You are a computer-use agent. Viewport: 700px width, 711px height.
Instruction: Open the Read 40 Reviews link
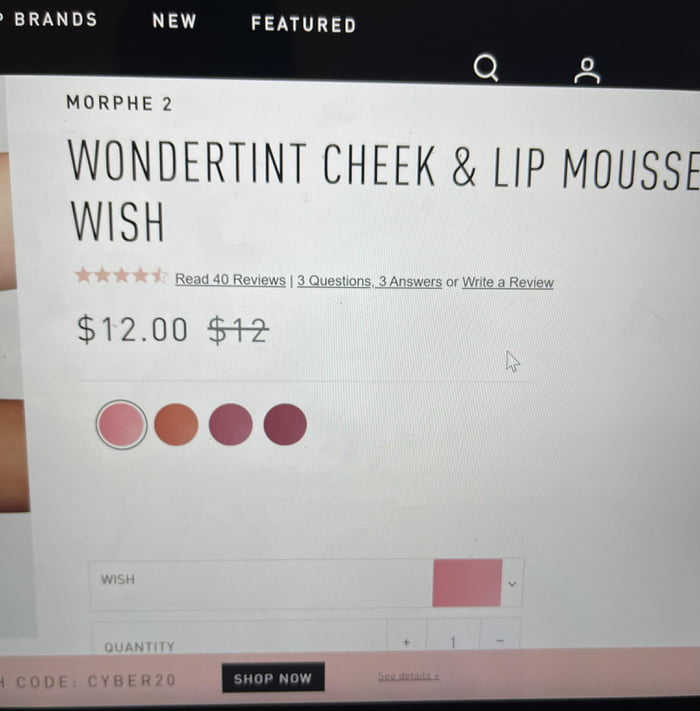click(x=230, y=279)
